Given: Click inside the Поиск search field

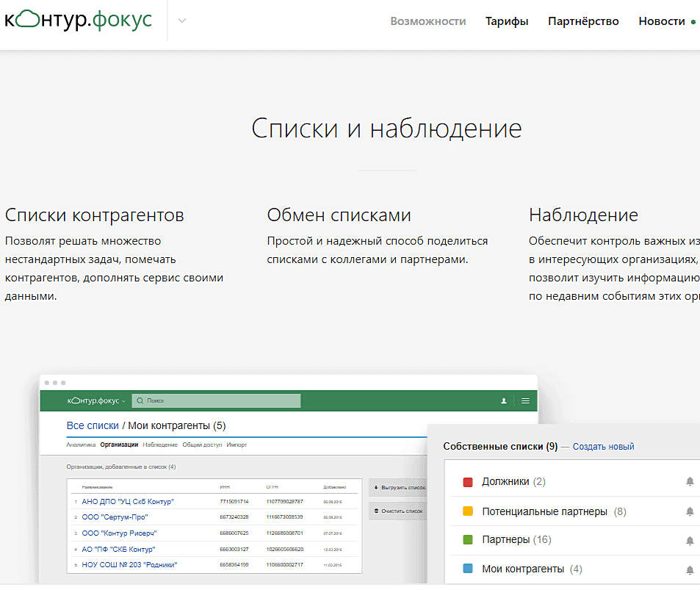Looking at the screenshot, I should tap(220, 401).
